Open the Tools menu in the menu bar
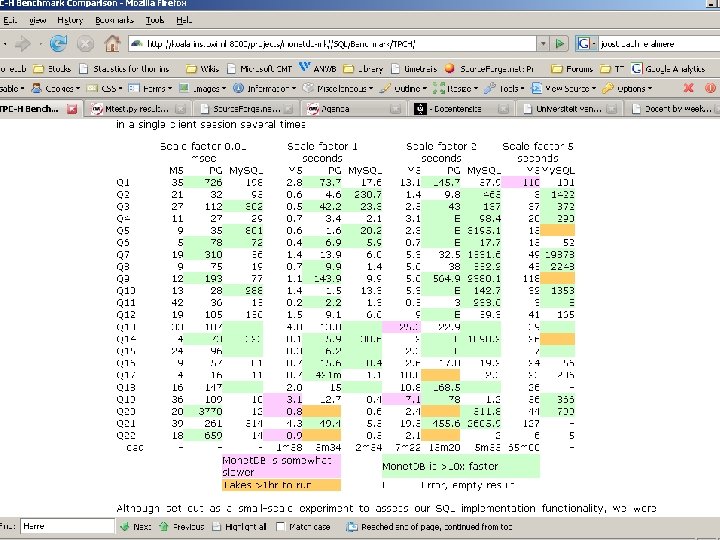Screen dimensions: 720x540 tap(155, 20)
